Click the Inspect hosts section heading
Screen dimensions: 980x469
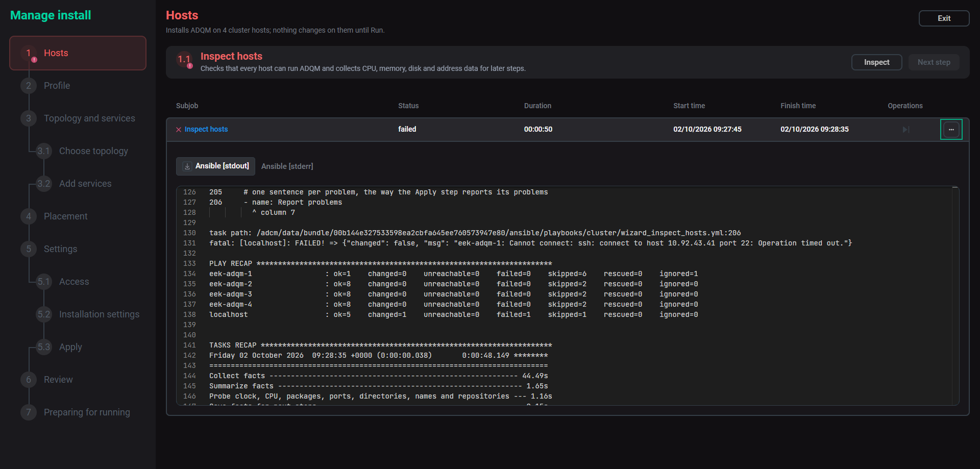point(231,56)
